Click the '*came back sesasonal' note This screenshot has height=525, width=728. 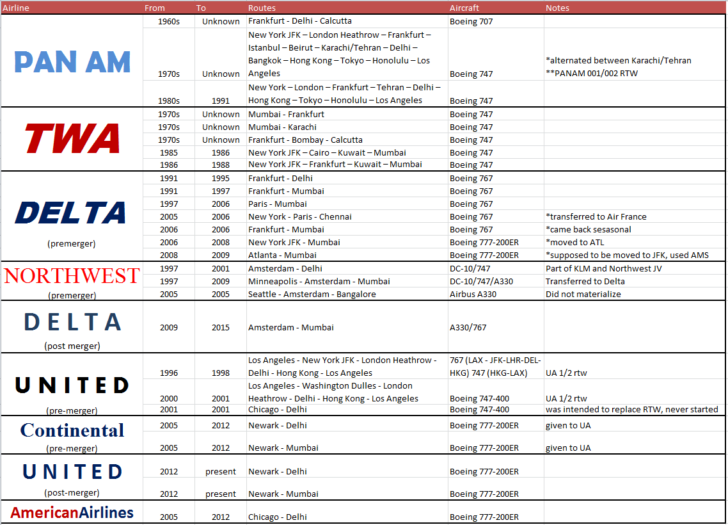(589, 229)
